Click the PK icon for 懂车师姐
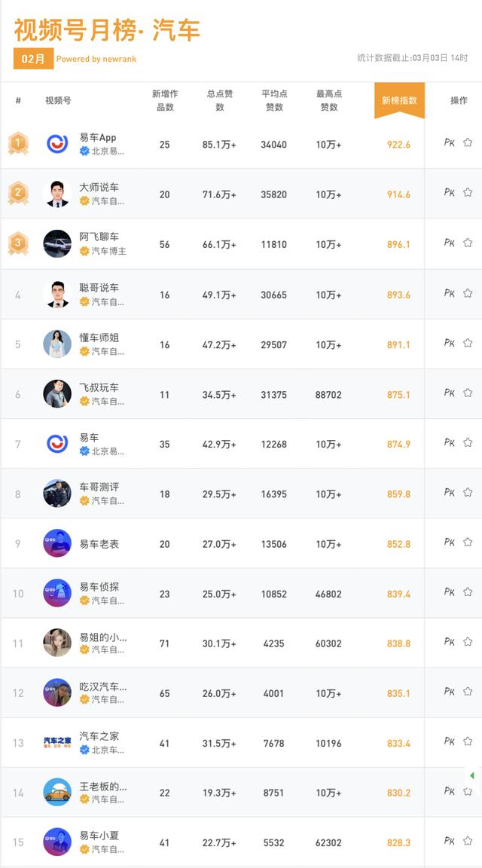The width and height of the screenshot is (482, 868). [x=450, y=343]
